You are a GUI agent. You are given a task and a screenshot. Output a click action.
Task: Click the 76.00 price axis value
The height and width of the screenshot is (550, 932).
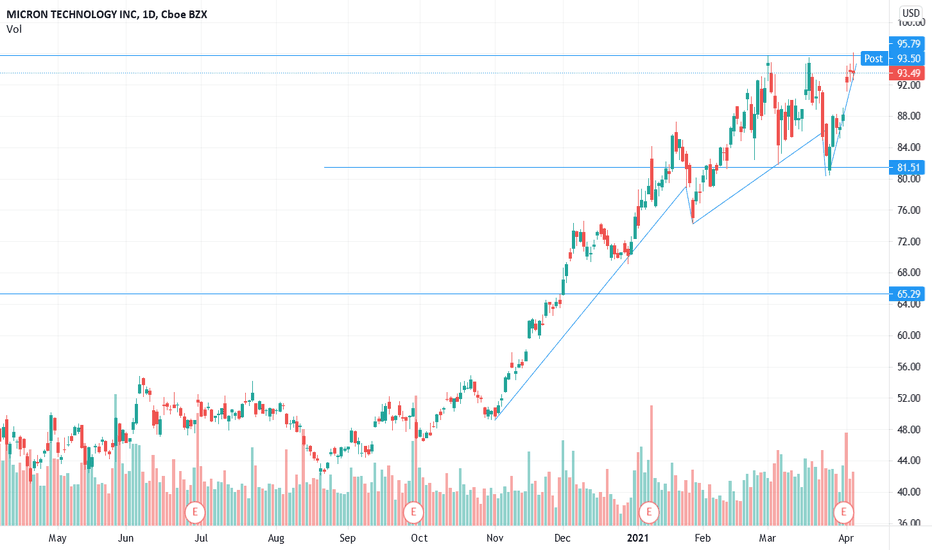pos(908,210)
